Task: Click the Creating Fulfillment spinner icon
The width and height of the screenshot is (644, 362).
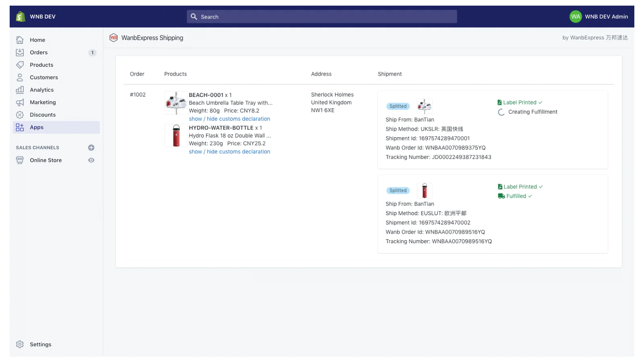Action: coord(502,112)
